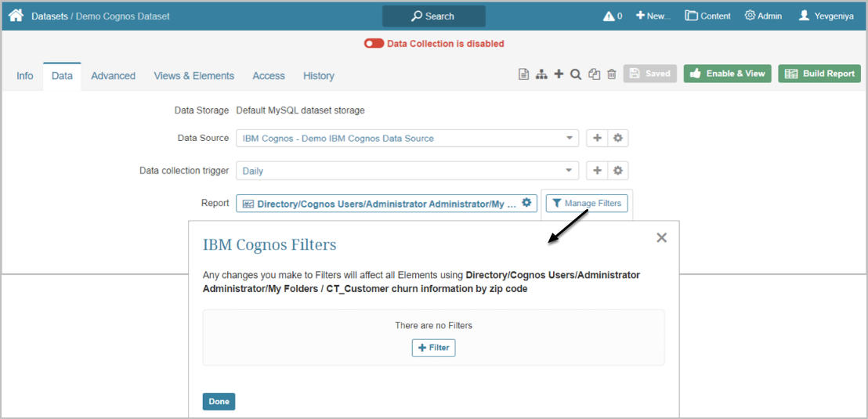View alerts warning icon with 0
This screenshot has height=419, width=868.
click(x=613, y=16)
